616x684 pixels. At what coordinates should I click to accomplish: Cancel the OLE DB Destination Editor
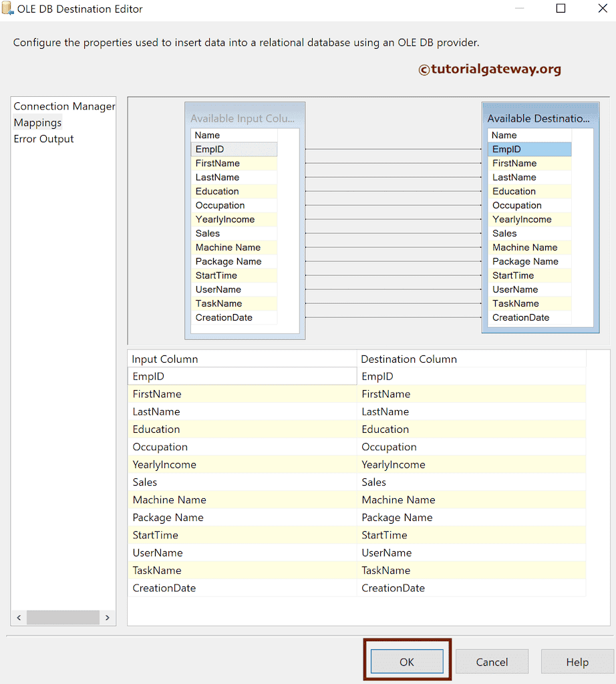(x=492, y=661)
